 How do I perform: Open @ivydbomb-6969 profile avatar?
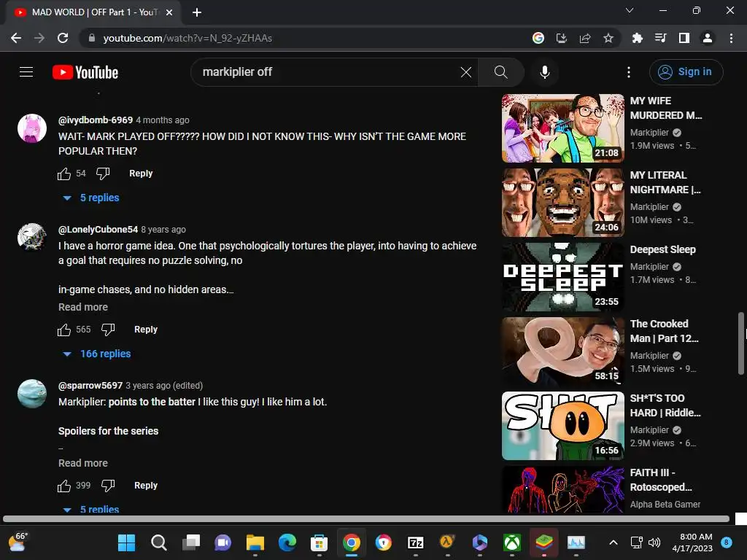point(32,128)
